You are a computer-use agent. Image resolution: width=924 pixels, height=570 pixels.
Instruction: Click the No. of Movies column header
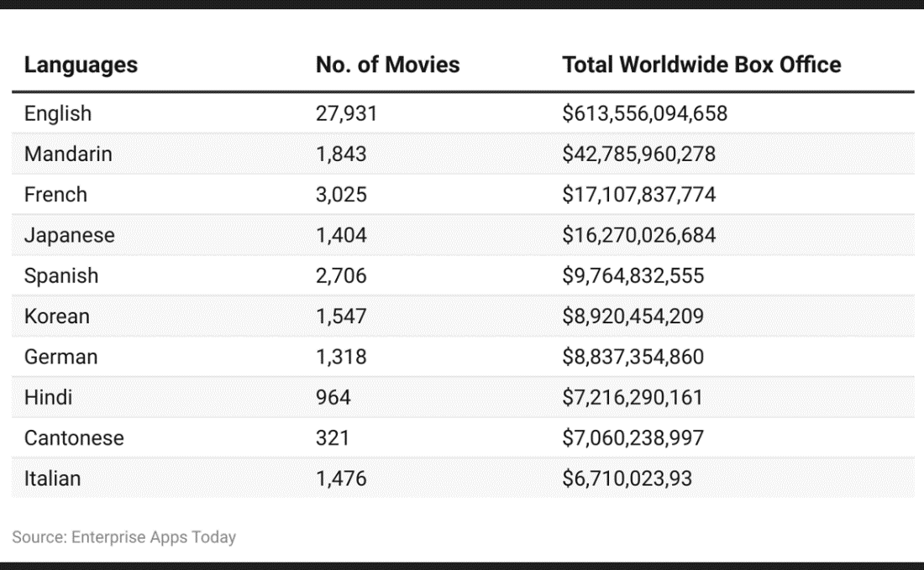coord(387,65)
